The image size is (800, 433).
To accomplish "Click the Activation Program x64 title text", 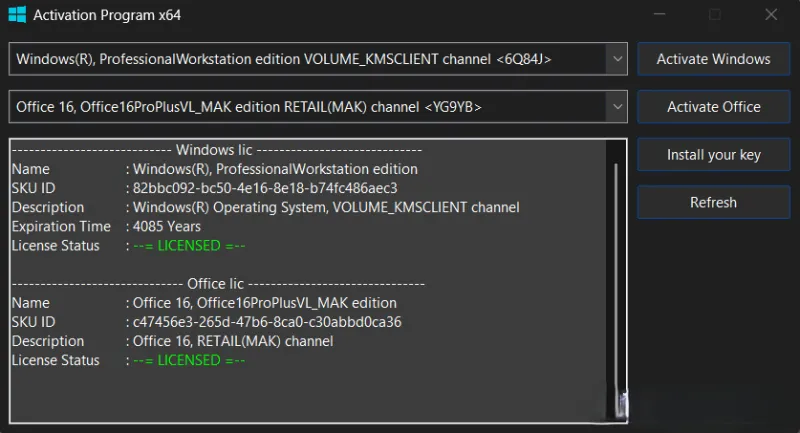I will pyautogui.click(x=107, y=15).
